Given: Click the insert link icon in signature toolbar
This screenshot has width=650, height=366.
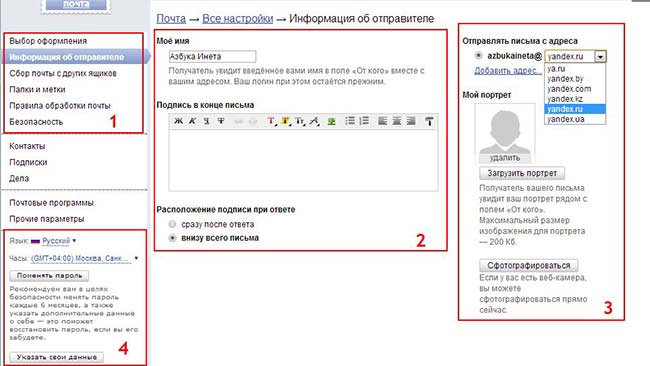Looking at the screenshot, I should click(x=238, y=121).
